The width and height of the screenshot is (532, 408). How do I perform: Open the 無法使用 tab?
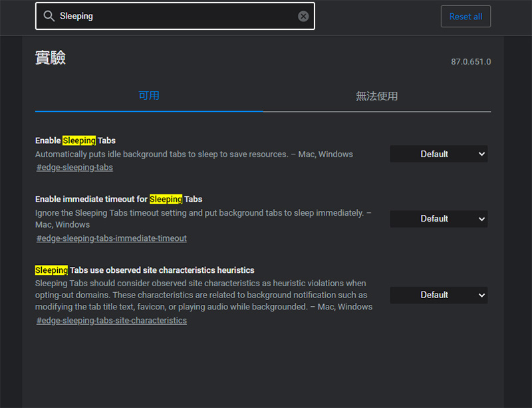(x=376, y=96)
